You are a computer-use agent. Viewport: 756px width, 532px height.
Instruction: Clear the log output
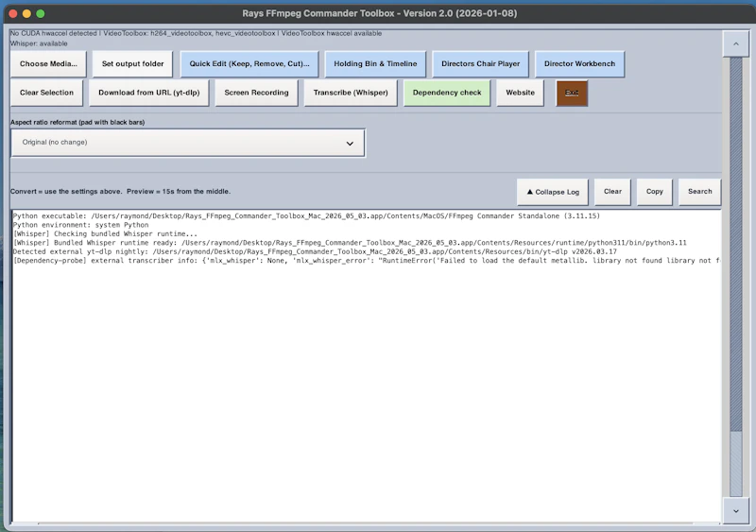612,192
